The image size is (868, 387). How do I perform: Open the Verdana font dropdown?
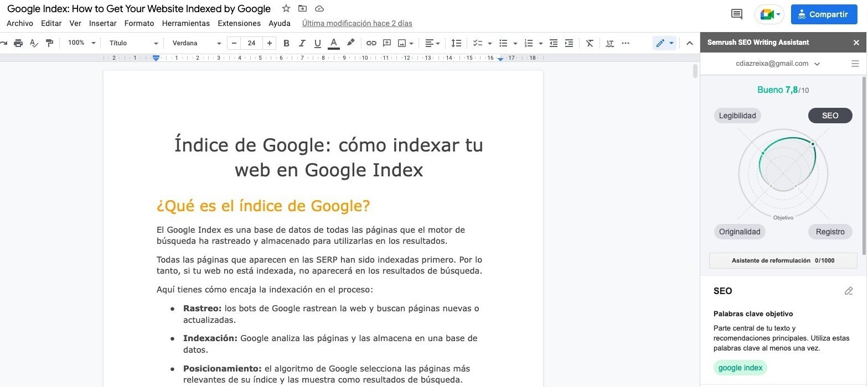tap(197, 43)
